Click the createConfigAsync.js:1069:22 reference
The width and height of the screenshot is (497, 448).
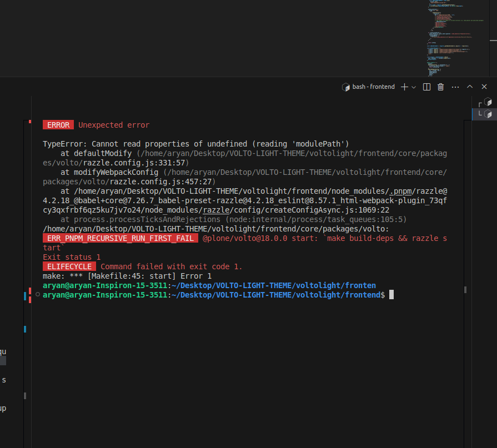[327, 210]
